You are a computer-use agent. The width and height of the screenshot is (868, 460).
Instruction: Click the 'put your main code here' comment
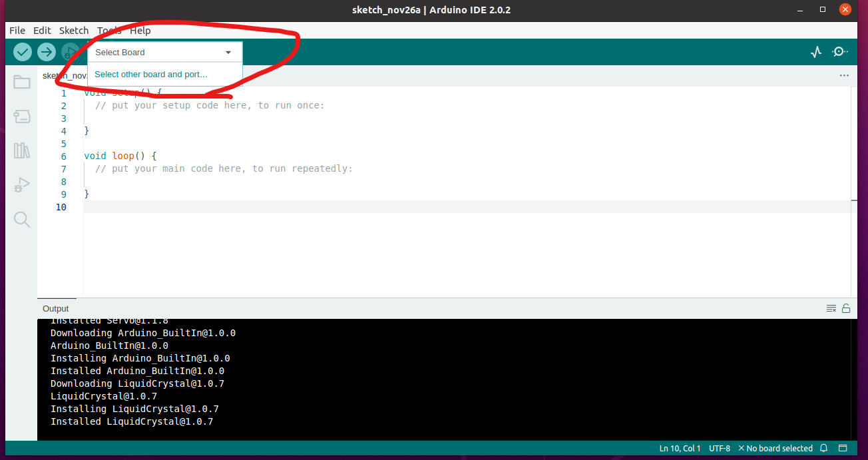click(224, 168)
